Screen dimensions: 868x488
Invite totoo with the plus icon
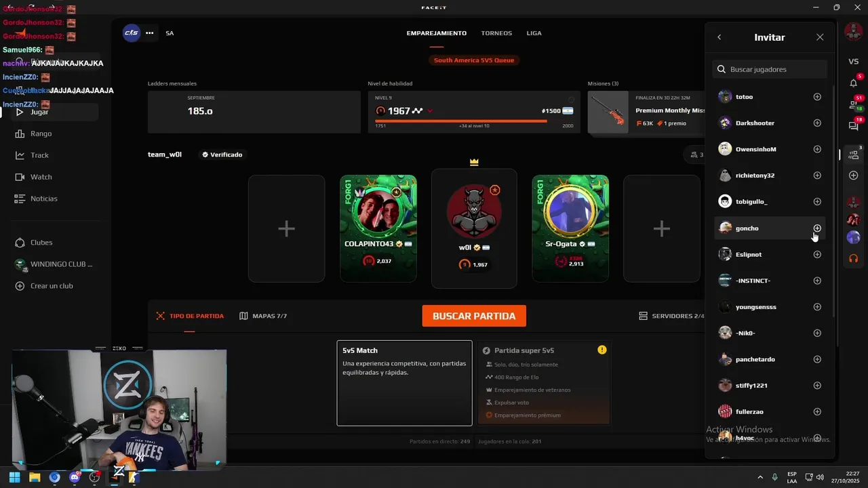(x=817, y=97)
